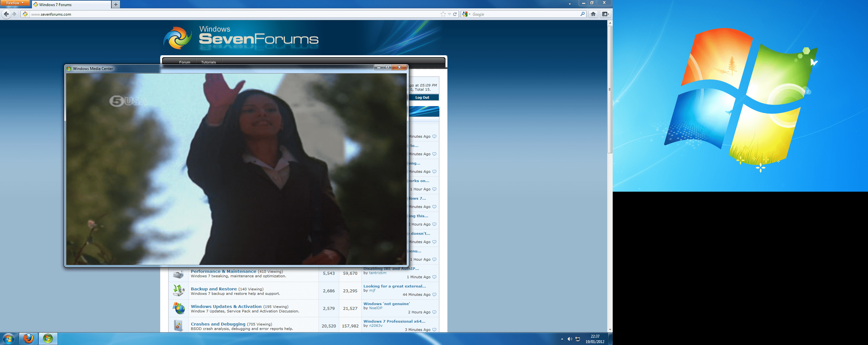Click the taskbar clock showing 22:37
This screenshot has width=868, height=345.
(595, 339)
